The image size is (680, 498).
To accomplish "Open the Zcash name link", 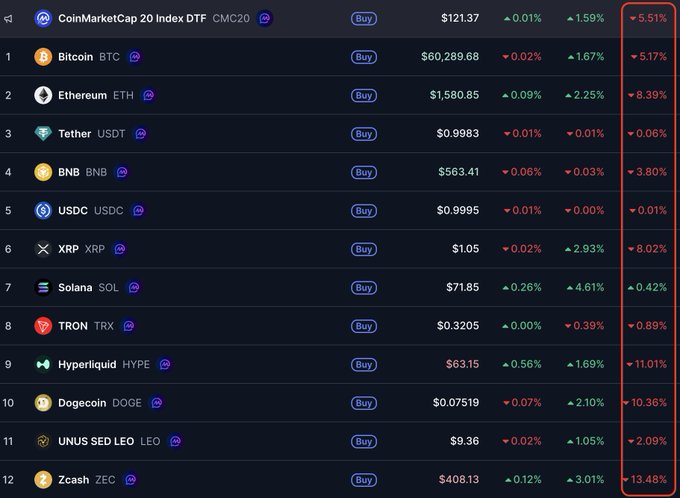I will [73, 480].
